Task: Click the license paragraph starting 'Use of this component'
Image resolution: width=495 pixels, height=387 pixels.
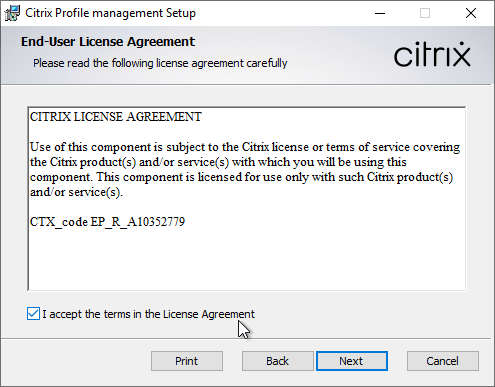Action: (x=245, y=169)
